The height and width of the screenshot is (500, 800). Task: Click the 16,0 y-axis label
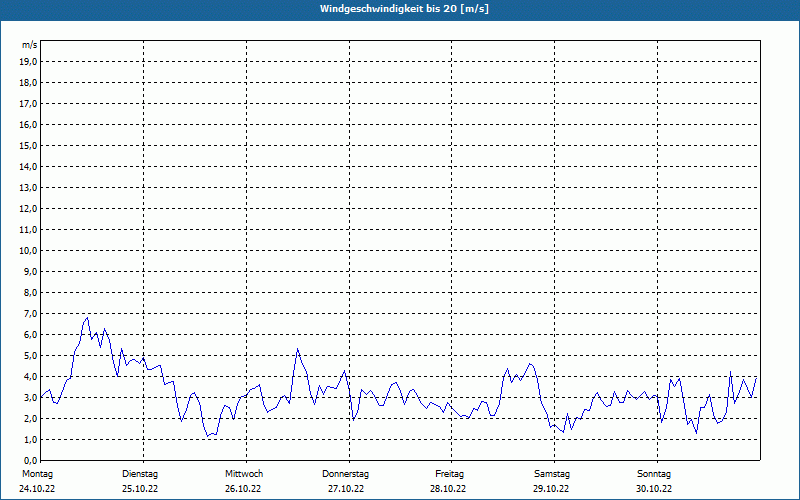[28, 124]
